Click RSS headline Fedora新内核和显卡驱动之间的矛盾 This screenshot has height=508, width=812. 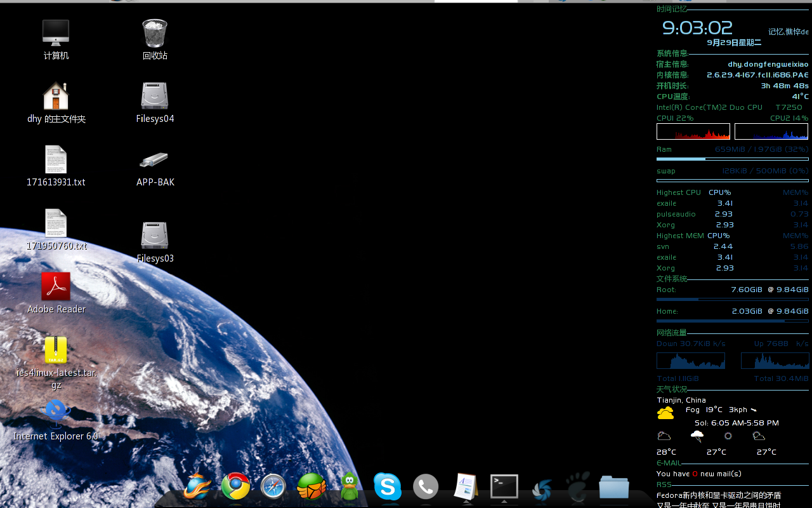click(719, 495)
